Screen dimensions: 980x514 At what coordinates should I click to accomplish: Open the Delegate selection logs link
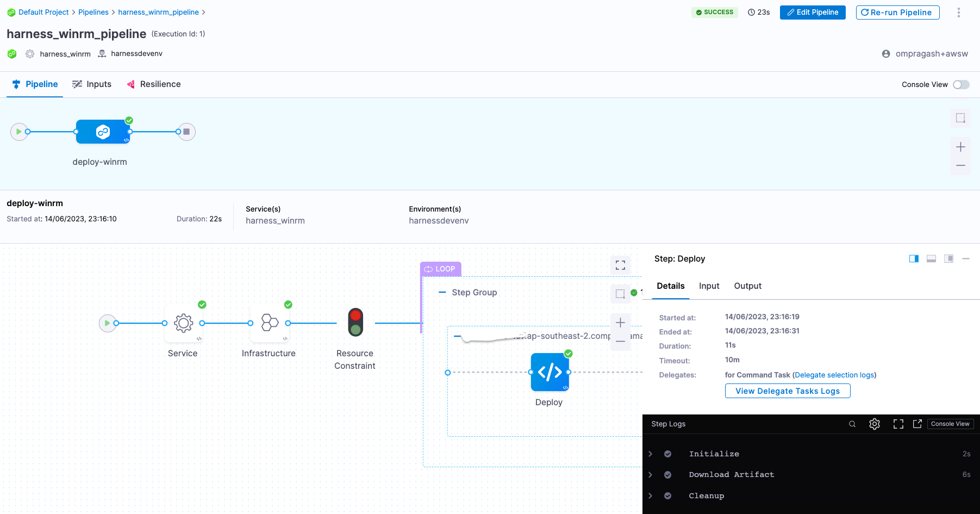[x=834, y=375]
